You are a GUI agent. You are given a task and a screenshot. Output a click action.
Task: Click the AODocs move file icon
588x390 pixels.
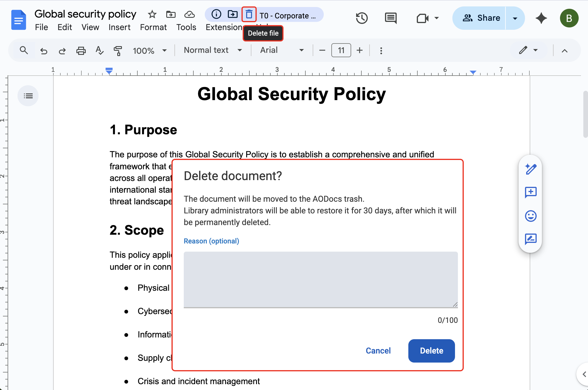click(233, 14)
